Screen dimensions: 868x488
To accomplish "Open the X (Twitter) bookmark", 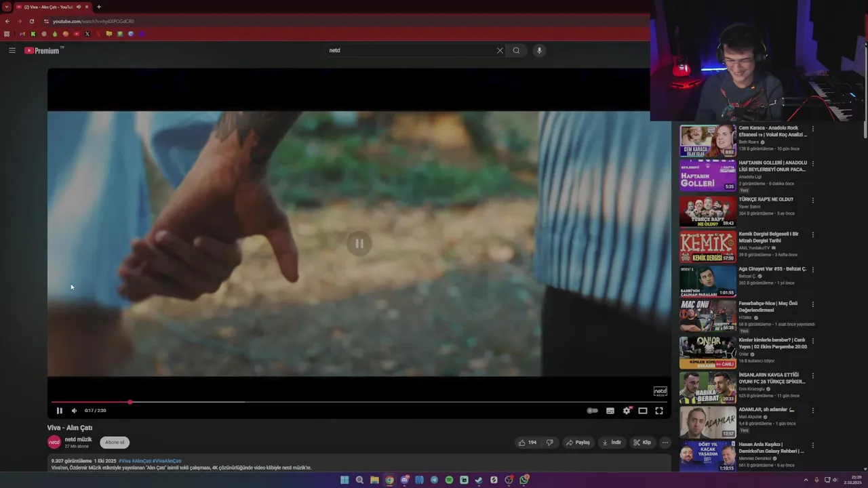I will pos(87,34).
